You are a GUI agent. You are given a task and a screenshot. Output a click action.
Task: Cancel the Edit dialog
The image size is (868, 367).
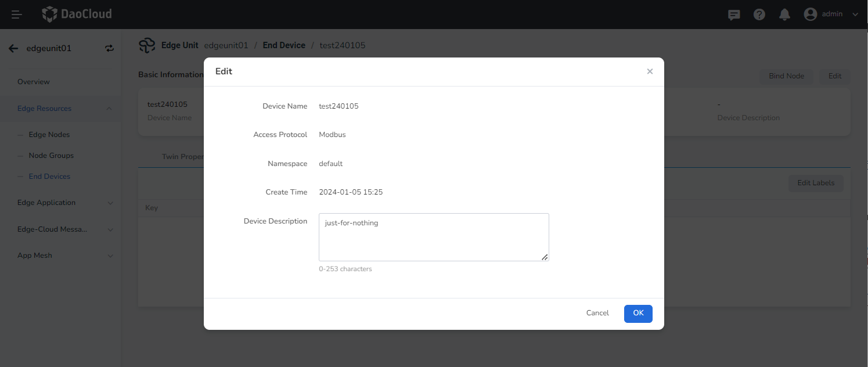[597, 314]
